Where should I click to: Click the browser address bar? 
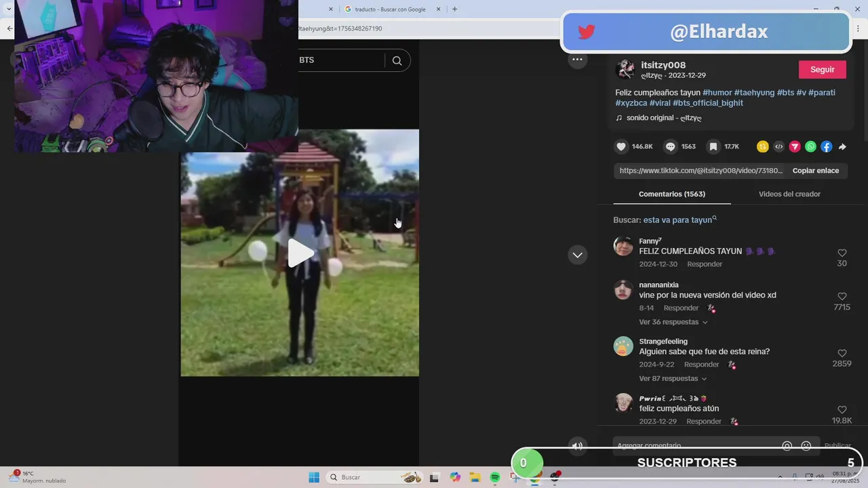point(427,28)
